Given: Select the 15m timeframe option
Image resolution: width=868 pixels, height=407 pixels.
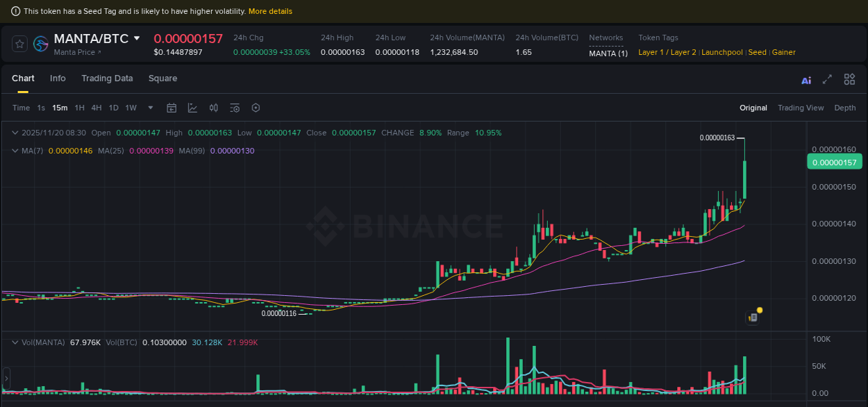Looking at the screenshot, I should pyautogui.click(x=60, y=108).
